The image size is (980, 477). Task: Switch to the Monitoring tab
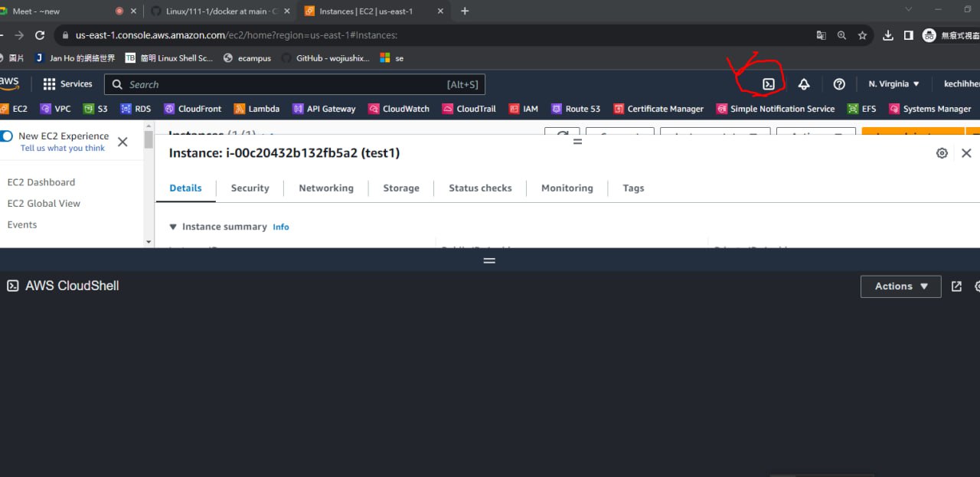(567, 188)
